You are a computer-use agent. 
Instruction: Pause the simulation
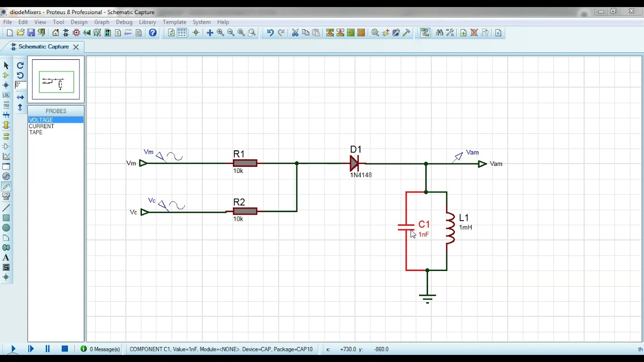48,349
